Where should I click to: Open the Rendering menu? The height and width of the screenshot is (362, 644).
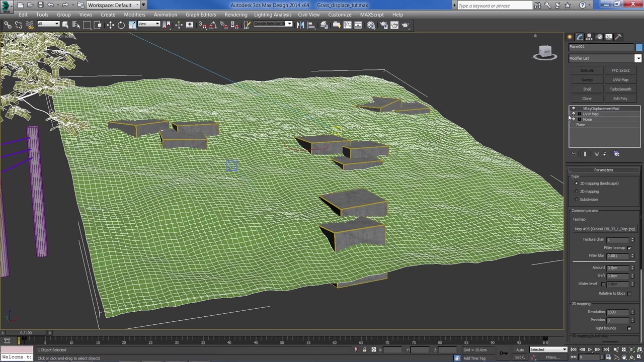235,15
